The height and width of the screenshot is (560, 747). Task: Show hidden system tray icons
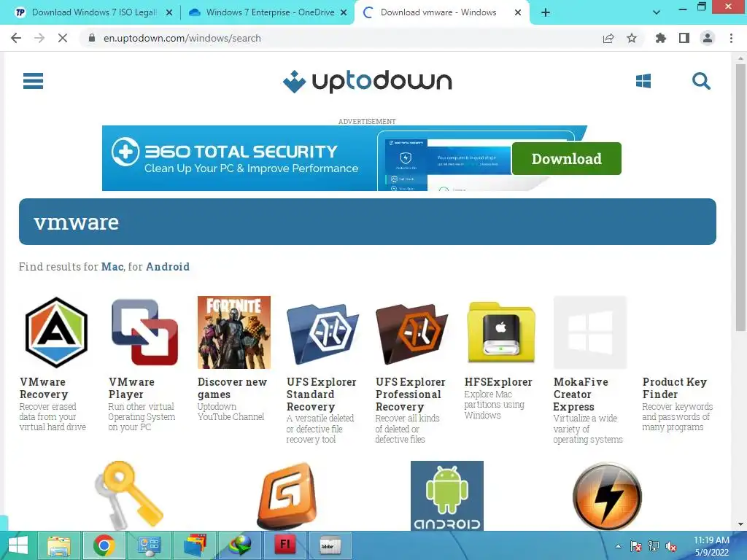coord(619,546)
